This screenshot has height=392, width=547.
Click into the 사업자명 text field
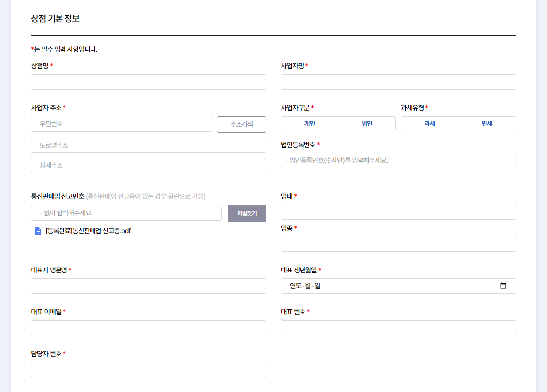(398, 82)
